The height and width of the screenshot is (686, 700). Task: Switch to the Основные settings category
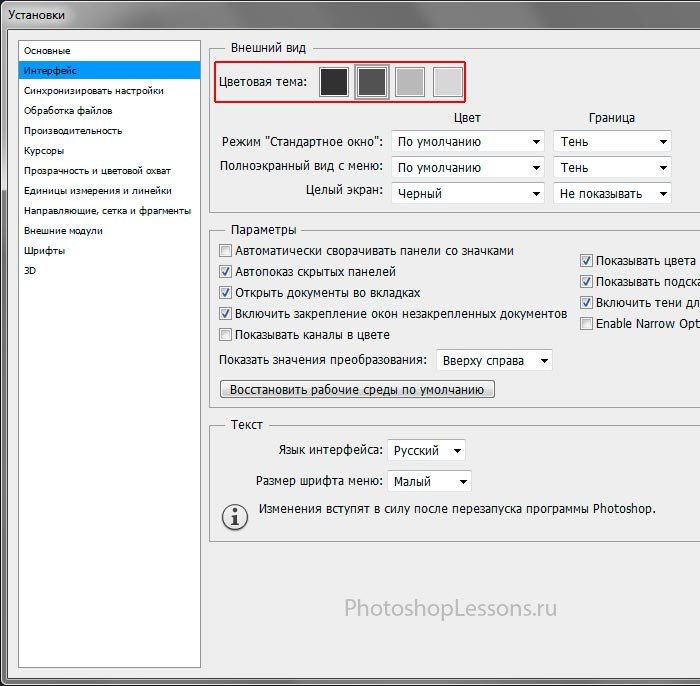click(47, 50)
